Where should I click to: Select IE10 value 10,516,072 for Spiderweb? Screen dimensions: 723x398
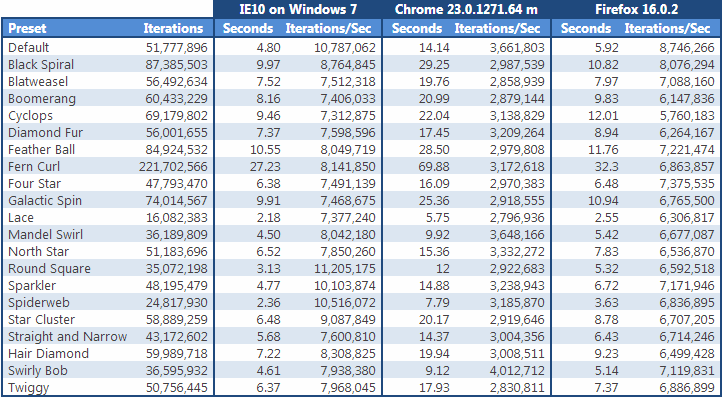click(345, 303)
